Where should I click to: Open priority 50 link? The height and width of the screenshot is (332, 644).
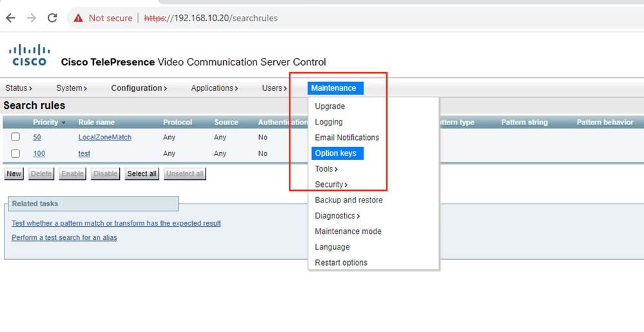37,137
